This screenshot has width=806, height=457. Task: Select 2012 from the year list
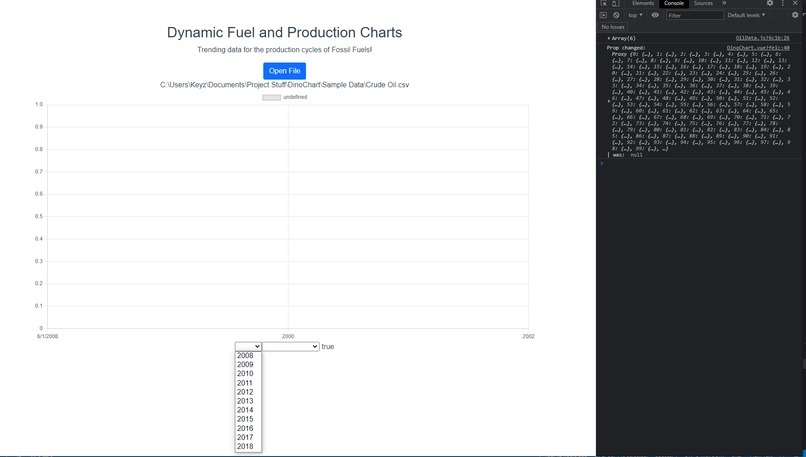pos(248,392)
